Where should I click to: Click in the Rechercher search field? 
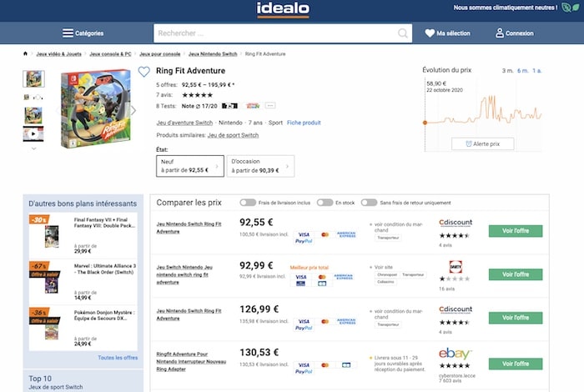(x=275, y=33)
